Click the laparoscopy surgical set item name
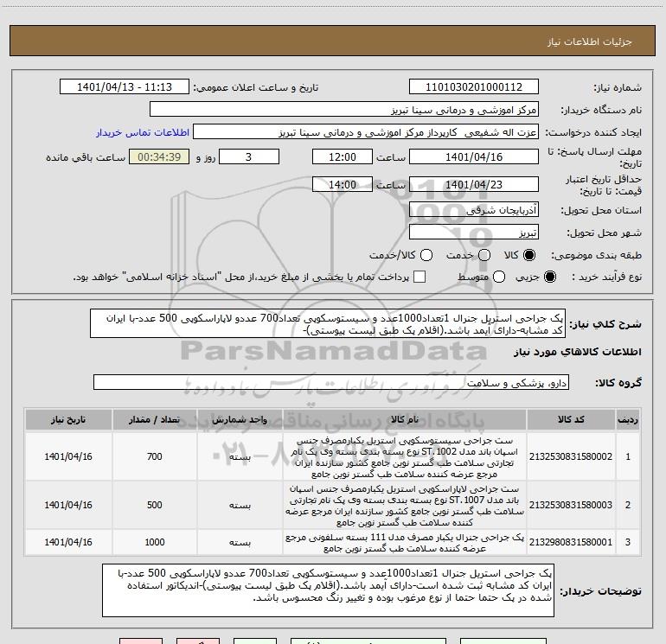 point(405,505)
